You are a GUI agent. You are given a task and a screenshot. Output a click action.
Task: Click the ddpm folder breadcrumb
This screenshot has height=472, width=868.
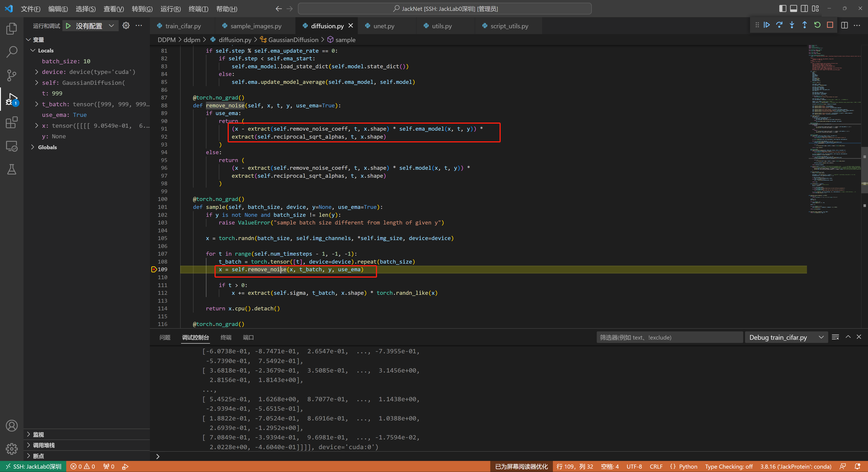[192, 40]
